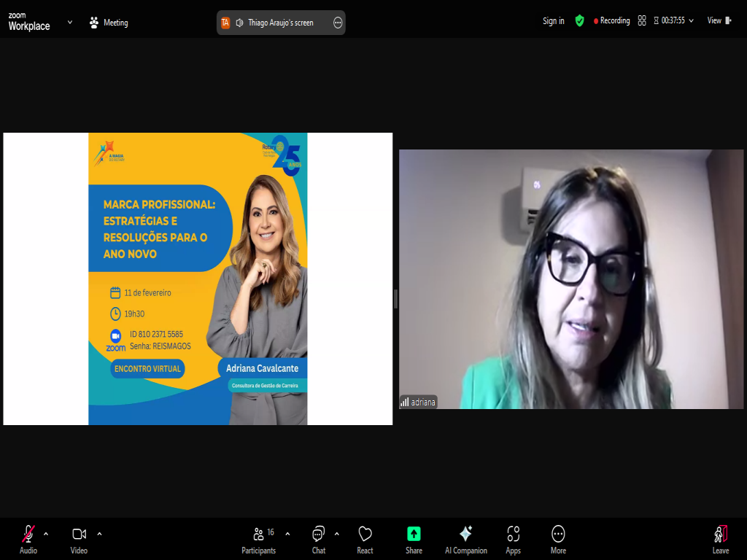Open the View layout menu

pyautogui.click(x=719, y=20)
